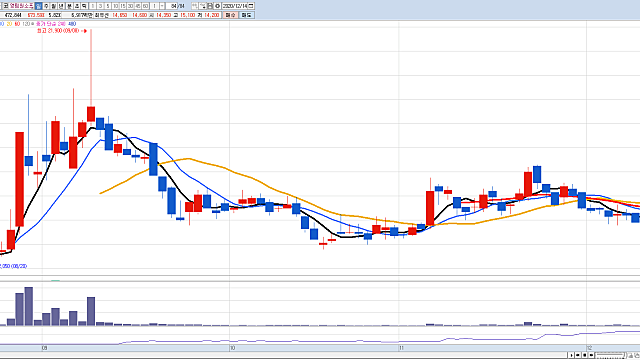
Task: Click the blue sell (매도) button
Action: [x=247, y=15]
